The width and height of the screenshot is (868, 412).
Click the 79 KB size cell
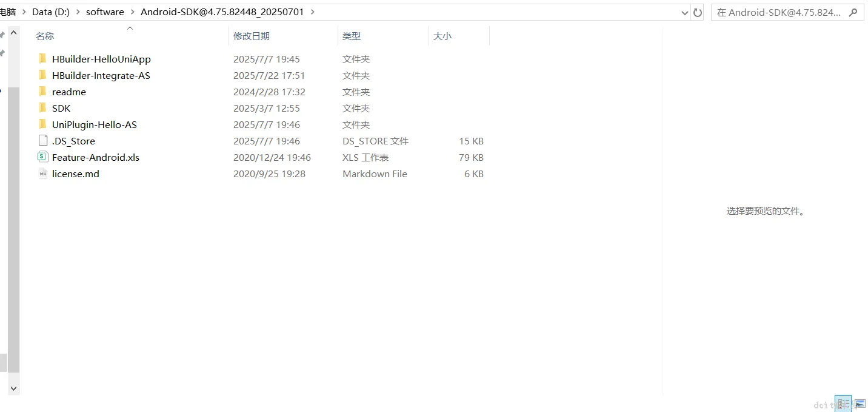471,157
